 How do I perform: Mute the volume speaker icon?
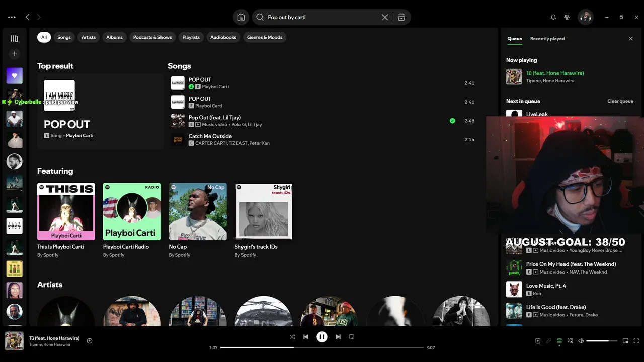tap(581, 341)
